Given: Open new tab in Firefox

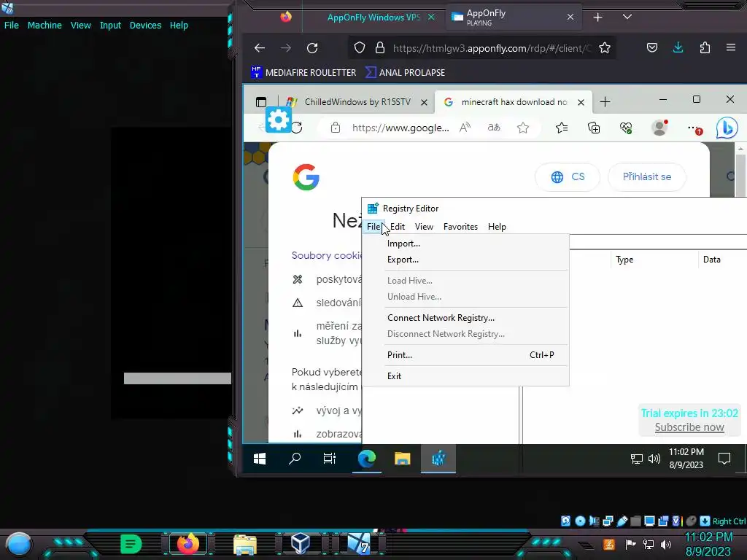Looking at the screenshot, I should [x=598, y=17].
